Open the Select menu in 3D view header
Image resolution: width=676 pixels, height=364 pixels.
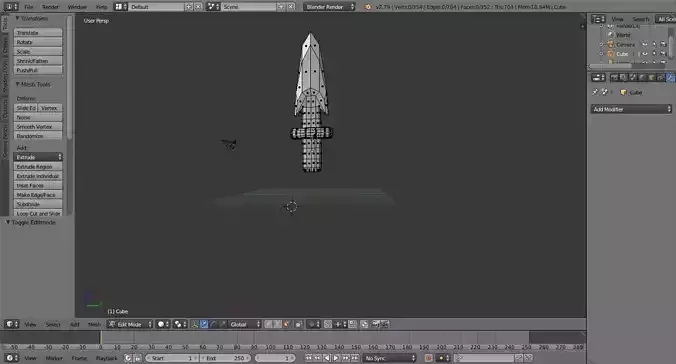53,324
